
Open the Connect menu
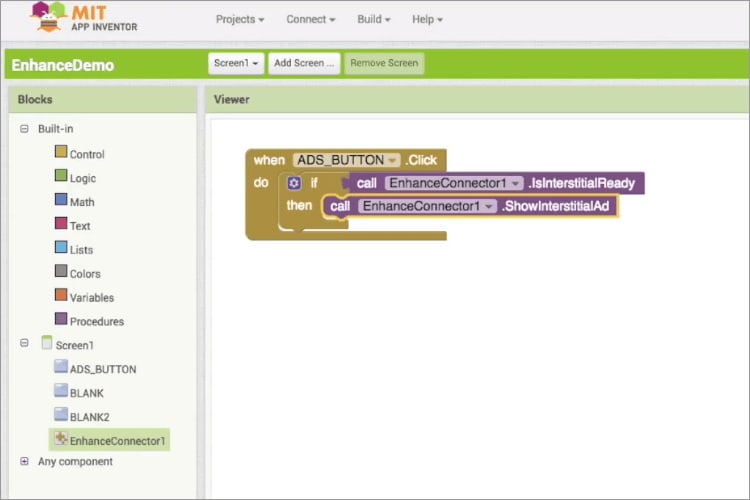click(x=310, y=19)
